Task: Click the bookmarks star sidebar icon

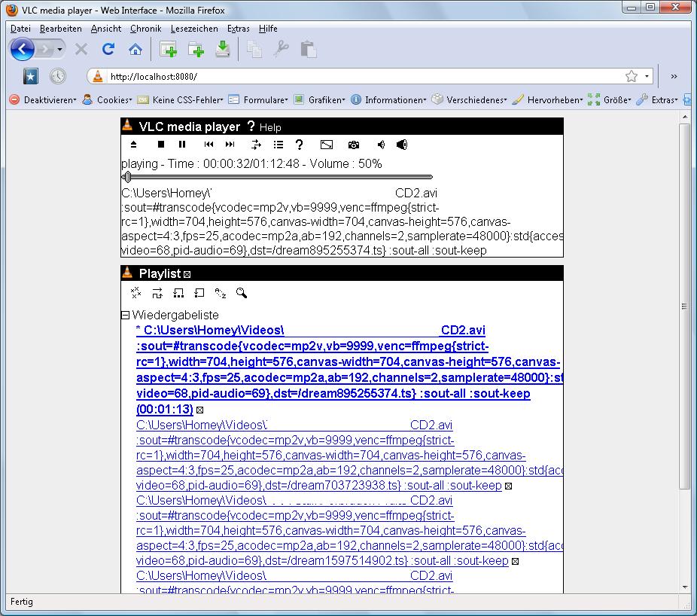Action: 30,77
